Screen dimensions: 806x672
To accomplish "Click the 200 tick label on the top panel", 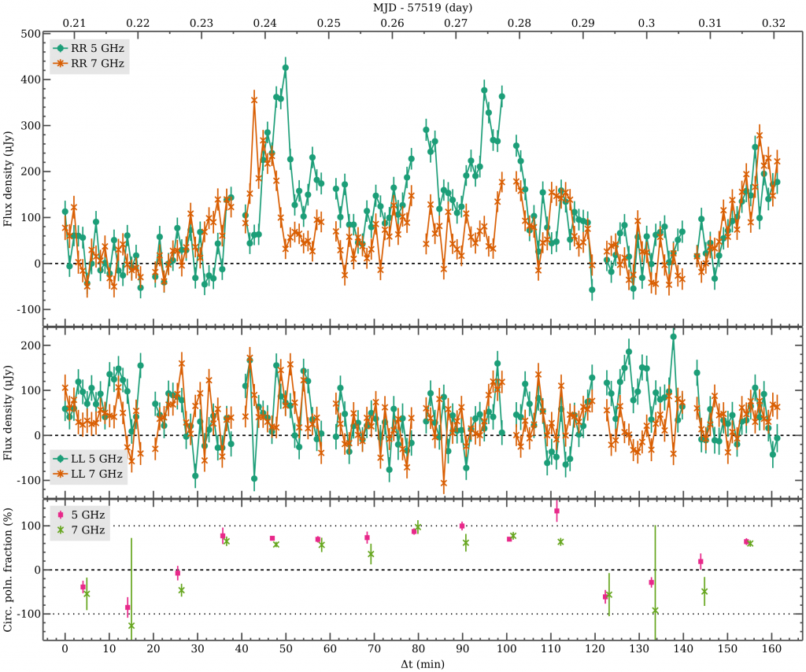I will [x=31, y=172].
